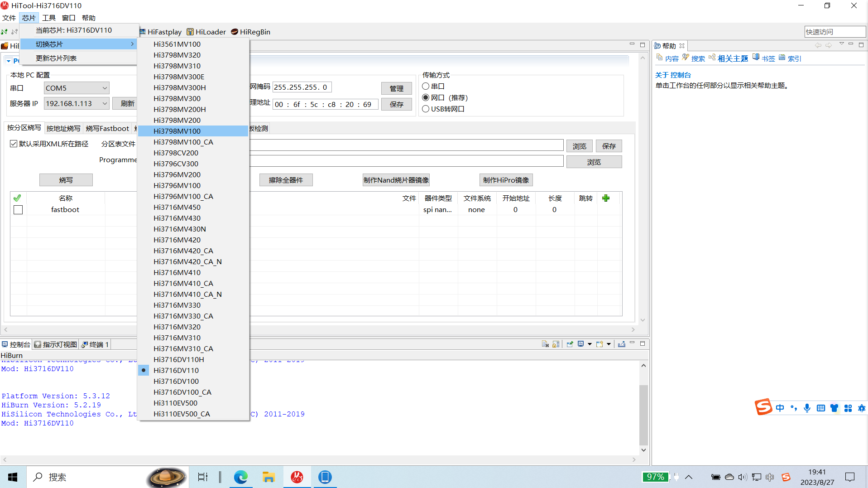Click the 擦除全器件 erase button
The image size is (868, 488).
click(286, 180)
